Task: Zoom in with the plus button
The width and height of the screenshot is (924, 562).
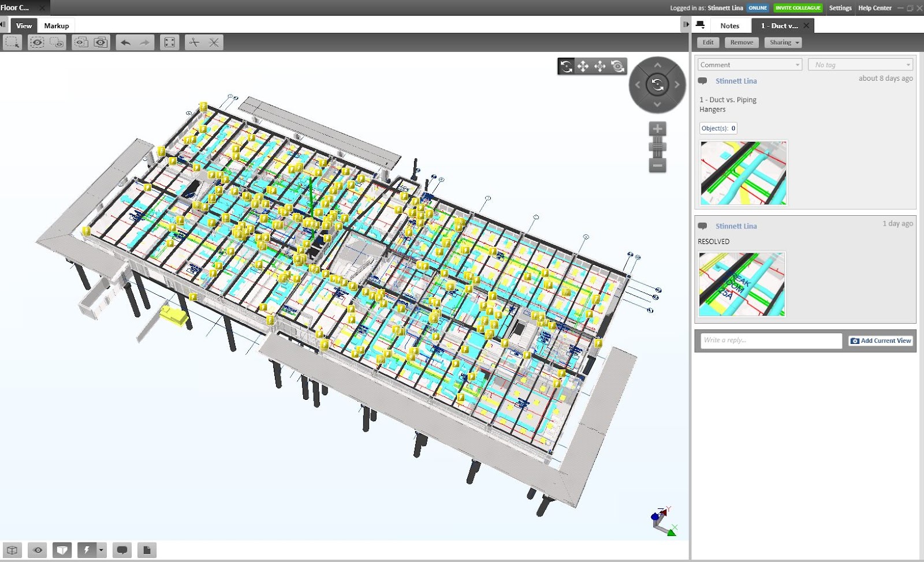Action: [657, 129]
